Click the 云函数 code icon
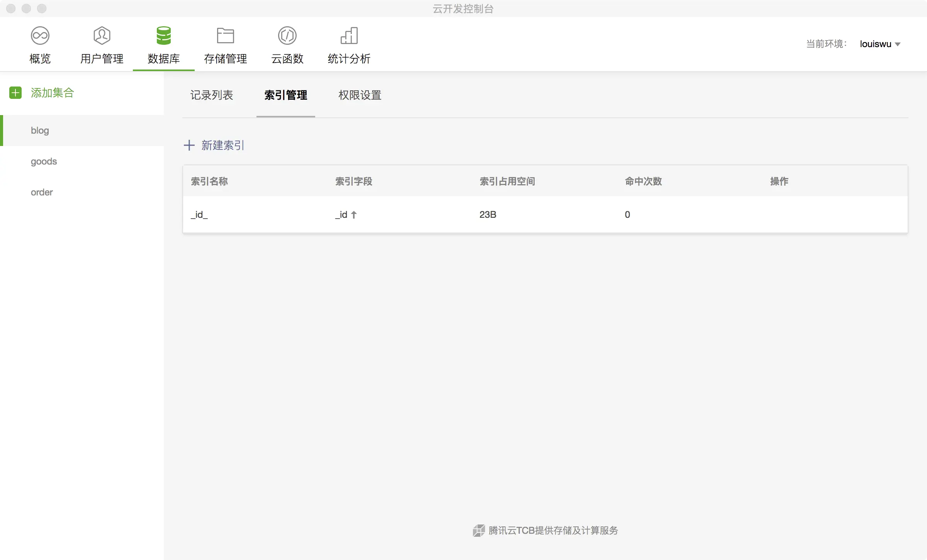Viewport: 927px width, 560px height. (x=287, y=36)
